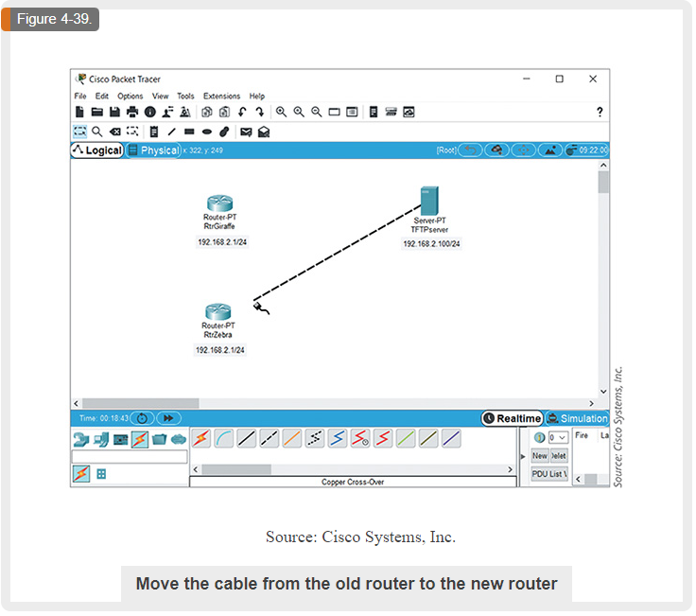This screenshot has width=696, height=616.
Task: Open the Extensions menu
Action: (221, 96)
